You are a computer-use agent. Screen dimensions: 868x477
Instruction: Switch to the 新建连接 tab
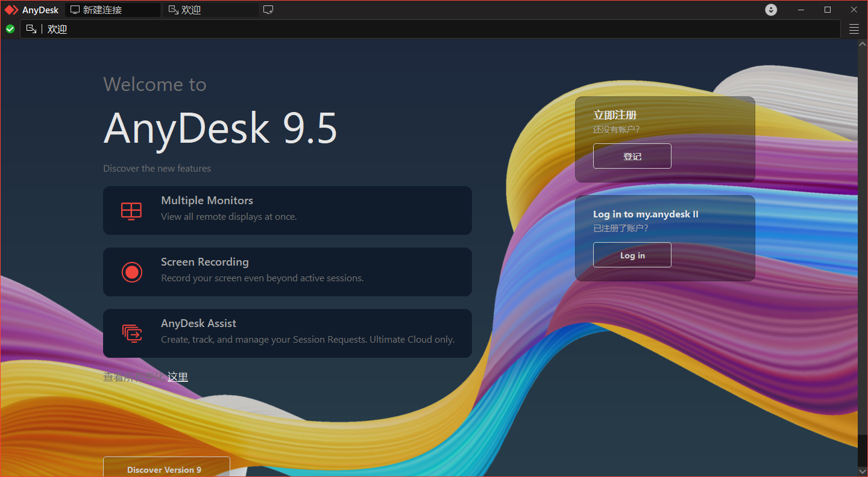tap(113, 10)
